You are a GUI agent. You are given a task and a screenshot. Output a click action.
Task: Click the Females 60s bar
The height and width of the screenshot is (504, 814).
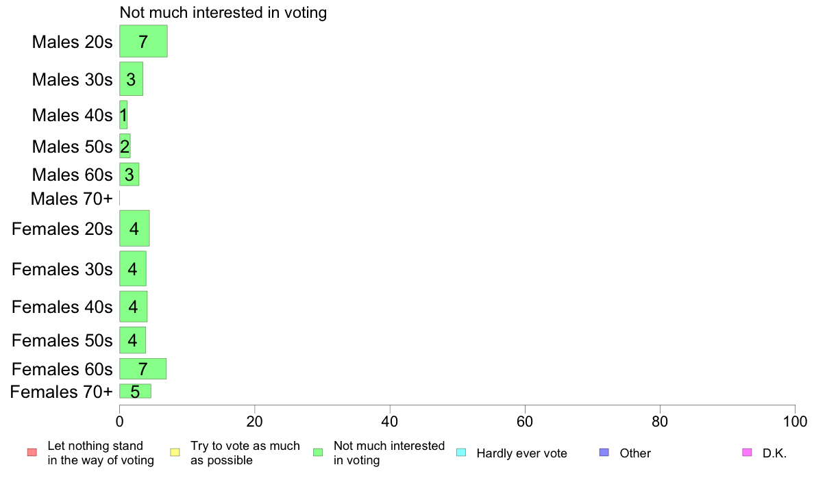coord(143,368)
